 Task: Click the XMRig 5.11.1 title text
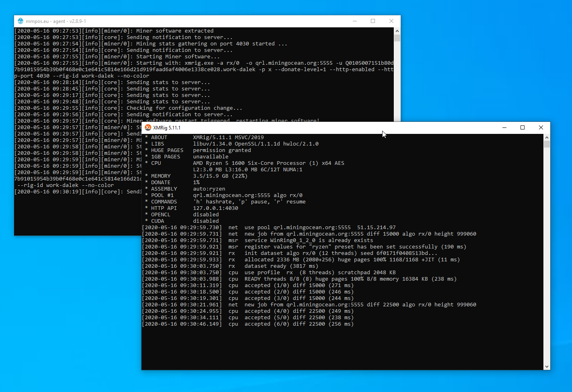point(167,127)
